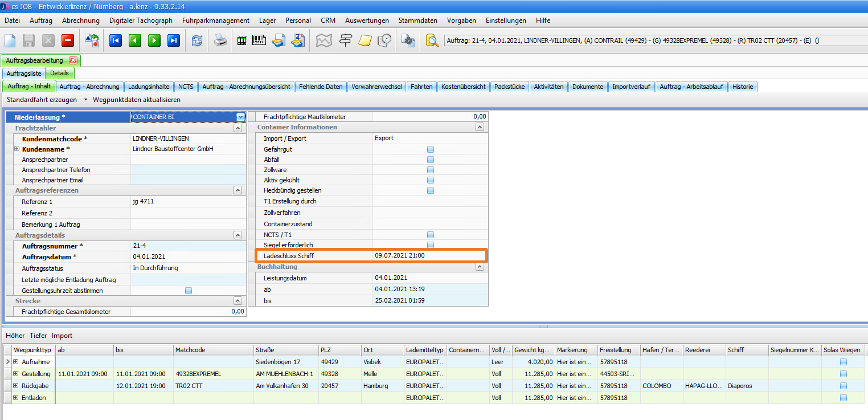The image size is (868, 420).
Task: Click the printer icon
Action: [x=220, y=40]
